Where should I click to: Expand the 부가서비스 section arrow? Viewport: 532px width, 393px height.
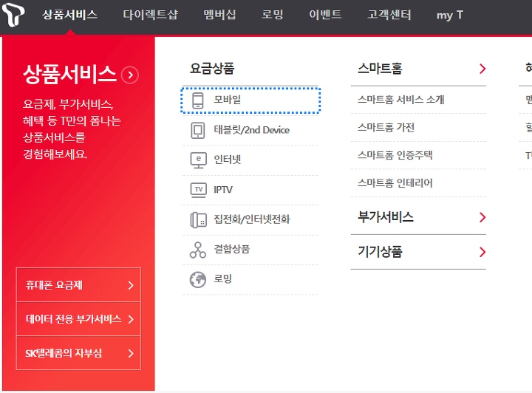482,217
